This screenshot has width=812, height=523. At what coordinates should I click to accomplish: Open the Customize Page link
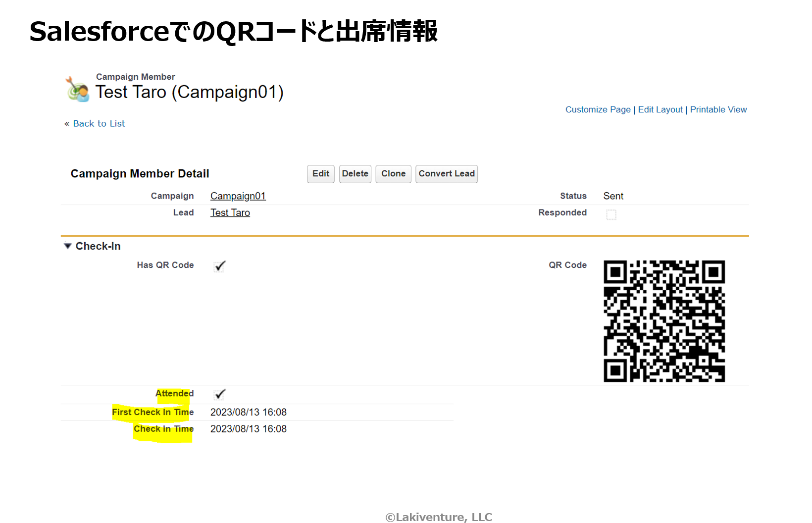(598, 109)
